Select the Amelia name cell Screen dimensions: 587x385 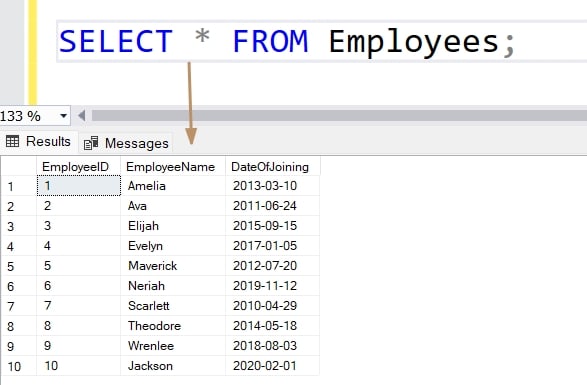point(173,186)
